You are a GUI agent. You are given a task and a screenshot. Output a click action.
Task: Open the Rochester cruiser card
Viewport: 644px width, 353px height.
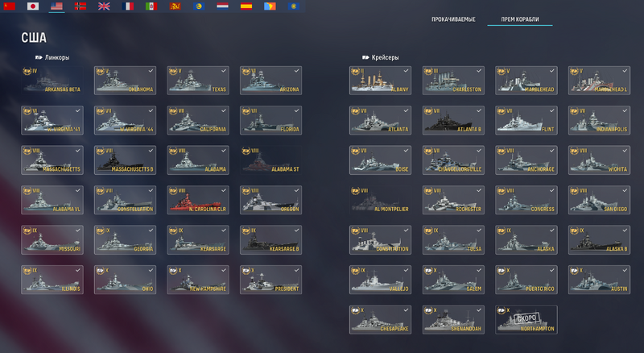click(453, 201)
